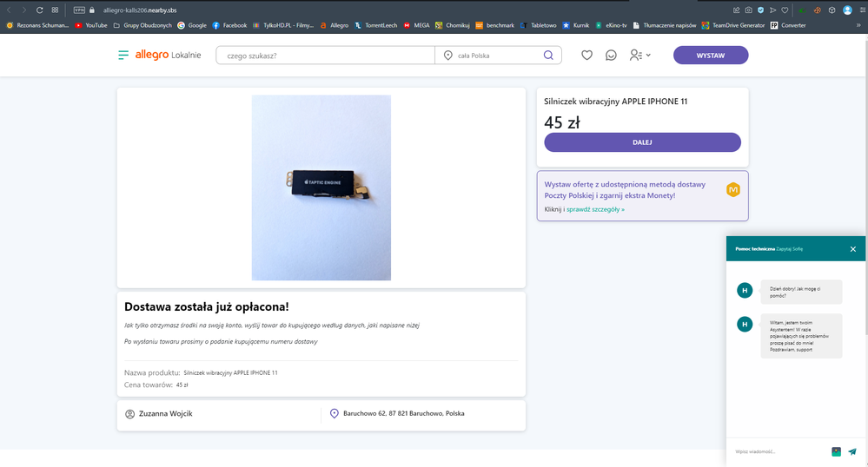
Task: Open the speed dial grid icon
Action: pyautogui.click(x=55, y=10)
